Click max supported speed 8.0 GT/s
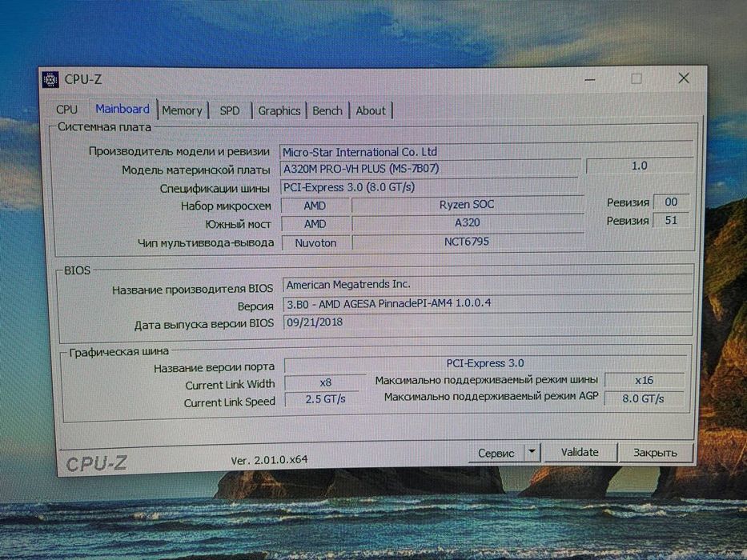The width and height of the screenshot is (747, 560). (x=643, y=398)
